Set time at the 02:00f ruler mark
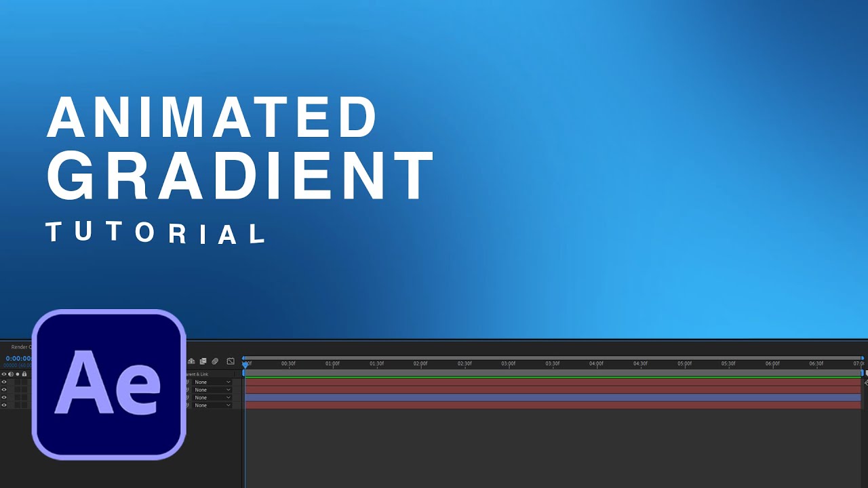The image size is (868, 488). pos(420,363)
